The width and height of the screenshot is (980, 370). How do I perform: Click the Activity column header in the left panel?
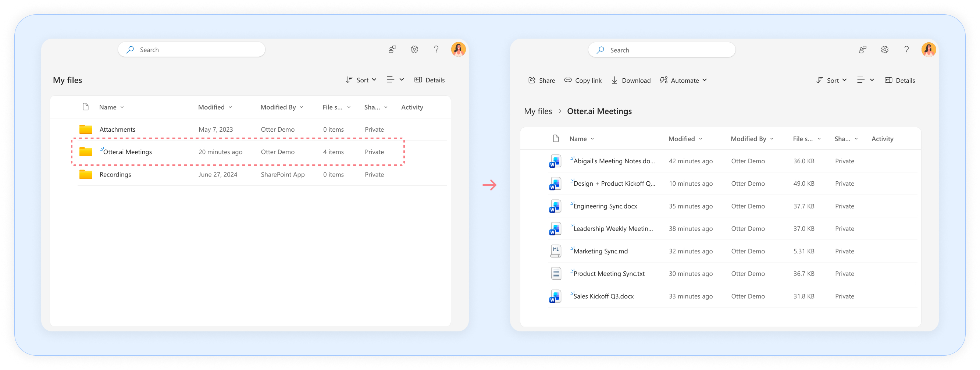pyautogui.click(x=412, y=107)
